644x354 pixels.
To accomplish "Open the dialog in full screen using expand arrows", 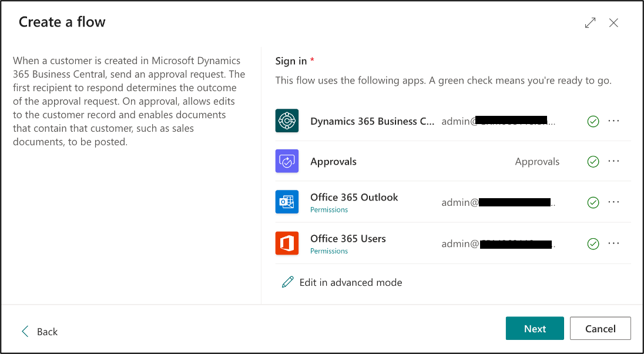I will 590,22.
